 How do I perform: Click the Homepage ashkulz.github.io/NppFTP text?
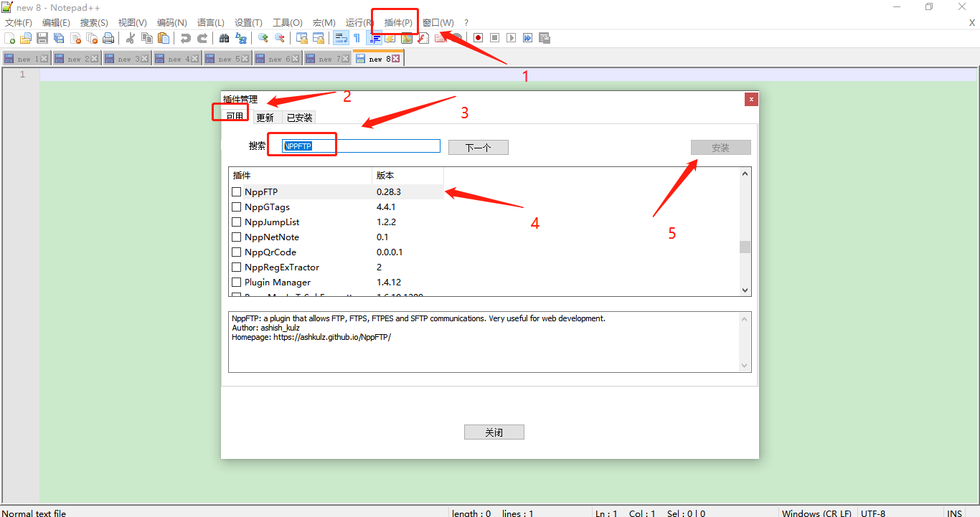coord(311,337)
